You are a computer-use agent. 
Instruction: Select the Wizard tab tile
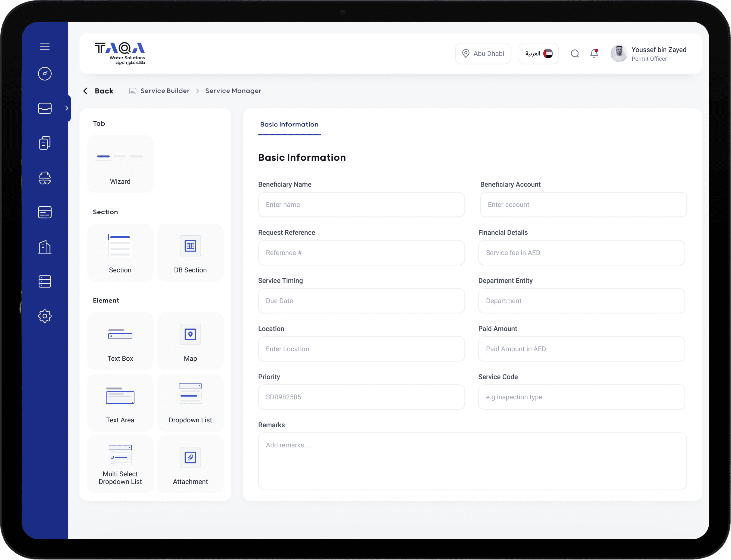120,164
